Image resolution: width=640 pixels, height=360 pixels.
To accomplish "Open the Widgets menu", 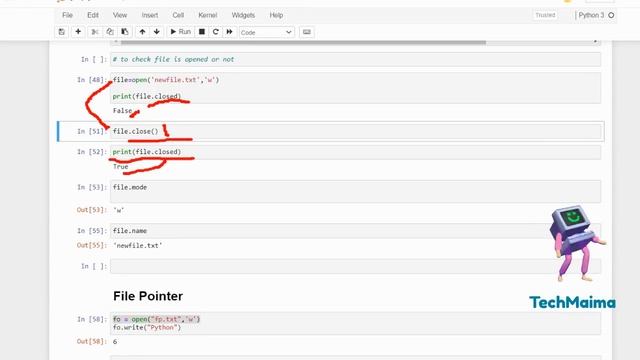I will pyautogui.click(x=243, y=15).
